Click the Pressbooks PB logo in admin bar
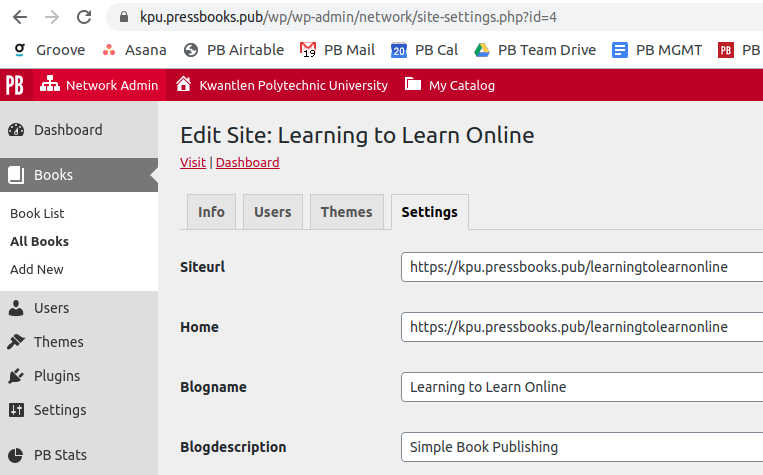This screenshot has height=475, width=763. (15, 85)
